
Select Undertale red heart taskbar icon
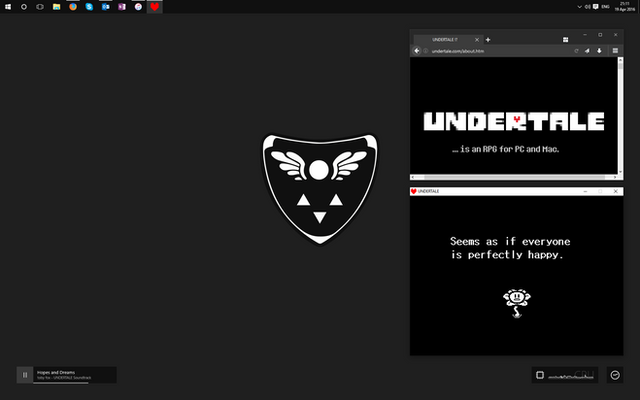click(155, 7)
